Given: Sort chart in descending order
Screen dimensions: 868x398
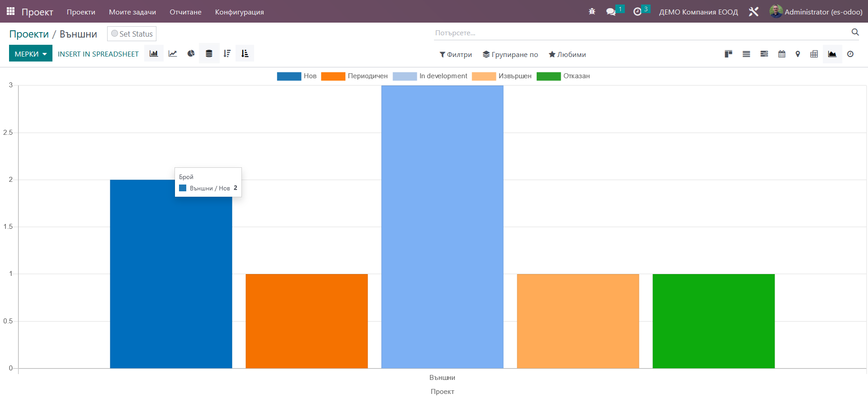Looking at the screenshot, I should tap(227, 53).
